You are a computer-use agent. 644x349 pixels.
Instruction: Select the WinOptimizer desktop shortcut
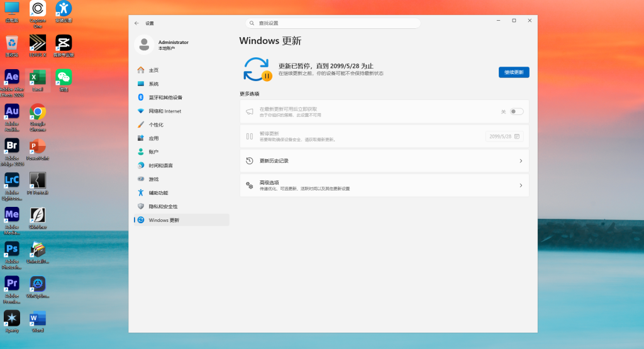click(x=37, y=287)
